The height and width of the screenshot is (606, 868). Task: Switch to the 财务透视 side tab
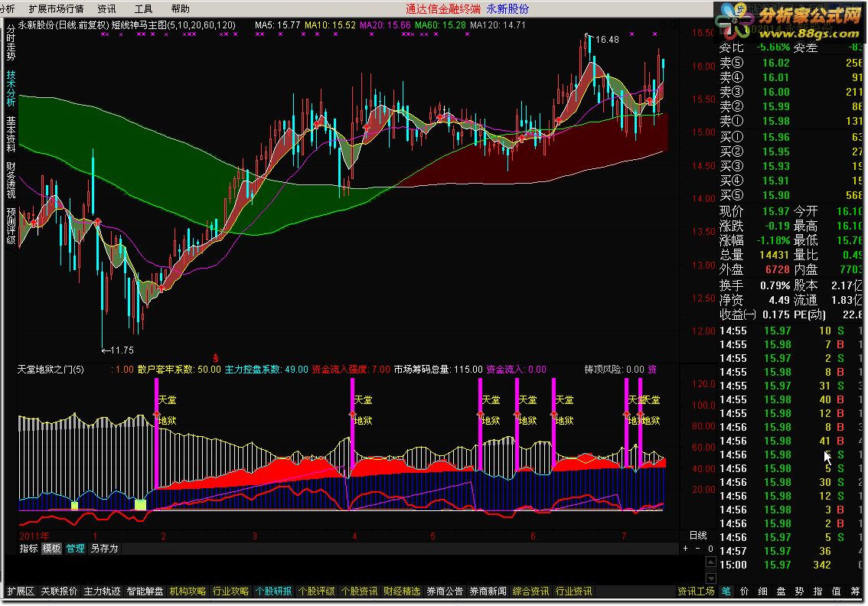tap(11, 180)
